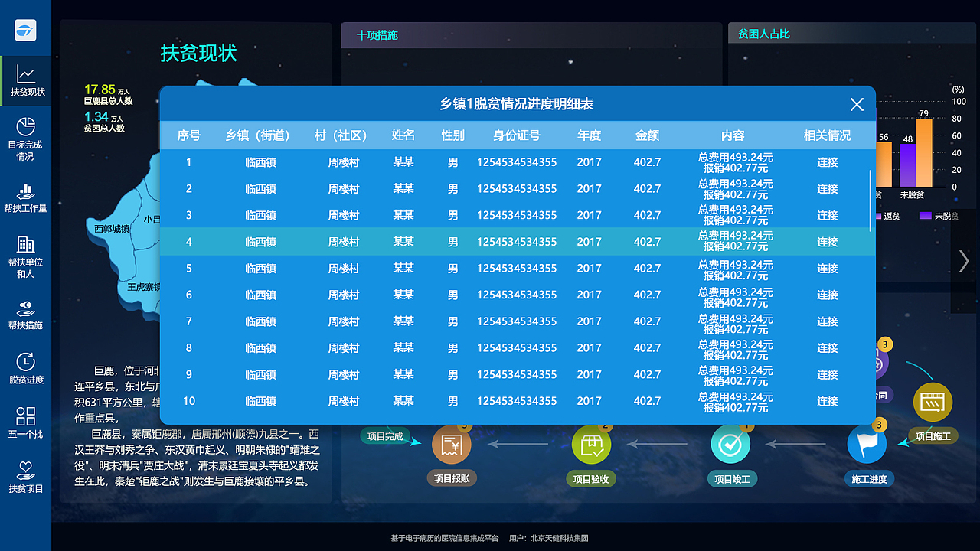
Task: Expand the right-side chevron arrow panel
Action: [x=963, y=260]
